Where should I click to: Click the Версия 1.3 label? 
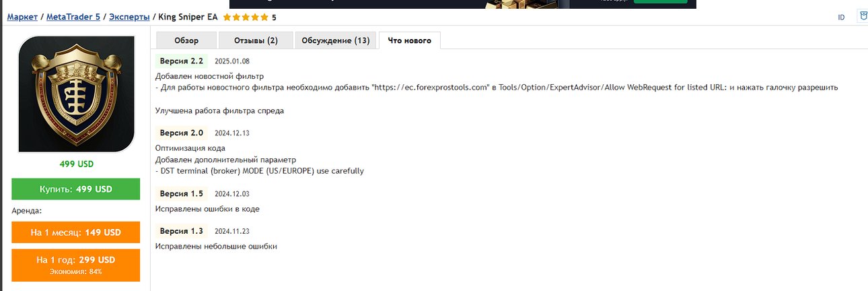pos(182,231)
